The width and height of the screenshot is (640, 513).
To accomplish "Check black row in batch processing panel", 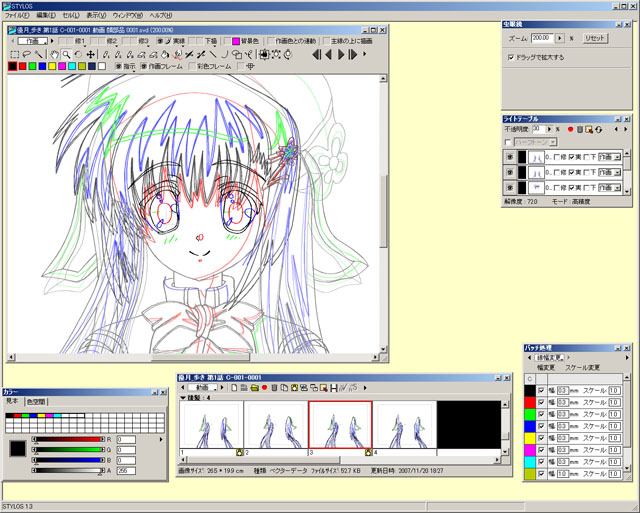I will [x=541, y=391].
